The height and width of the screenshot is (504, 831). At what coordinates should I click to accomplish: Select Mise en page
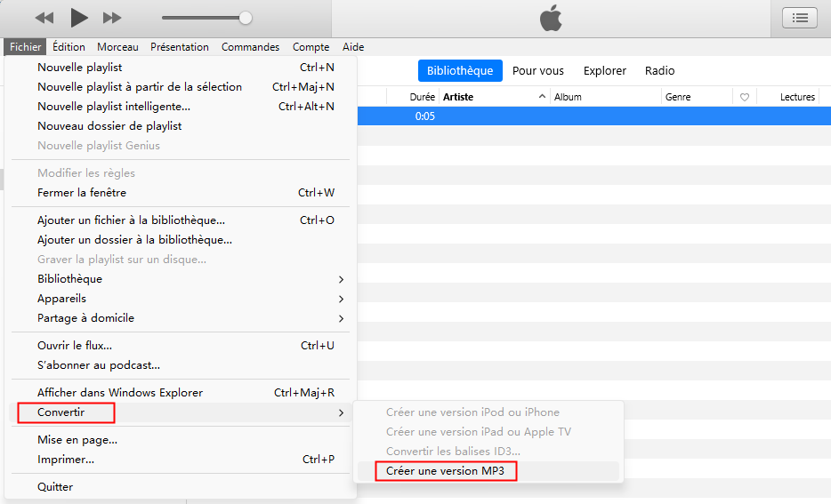pyautogui.click(x=181, y=440)
